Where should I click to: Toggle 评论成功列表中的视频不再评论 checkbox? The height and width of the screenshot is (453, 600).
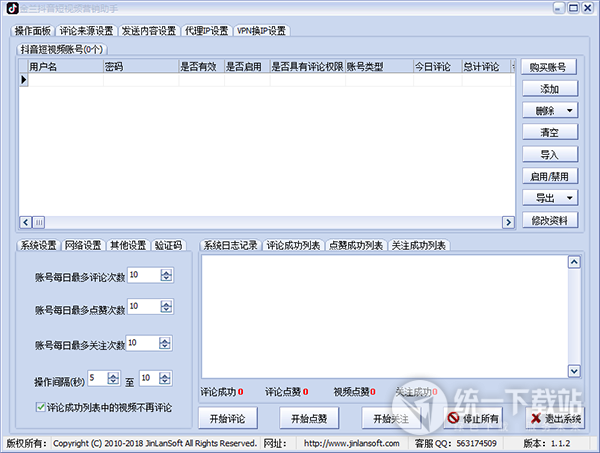pos(40,407)
